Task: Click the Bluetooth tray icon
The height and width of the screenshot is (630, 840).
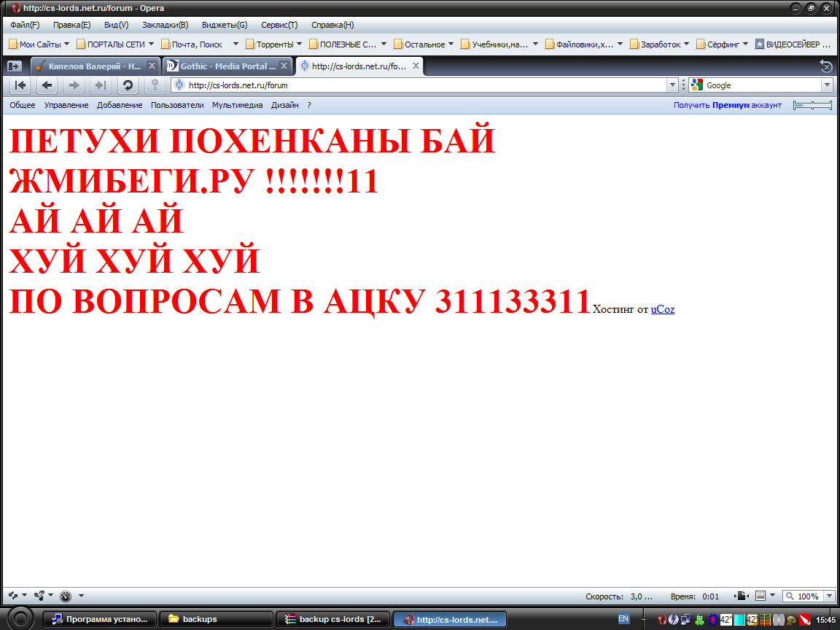Action: pos(712,620)
